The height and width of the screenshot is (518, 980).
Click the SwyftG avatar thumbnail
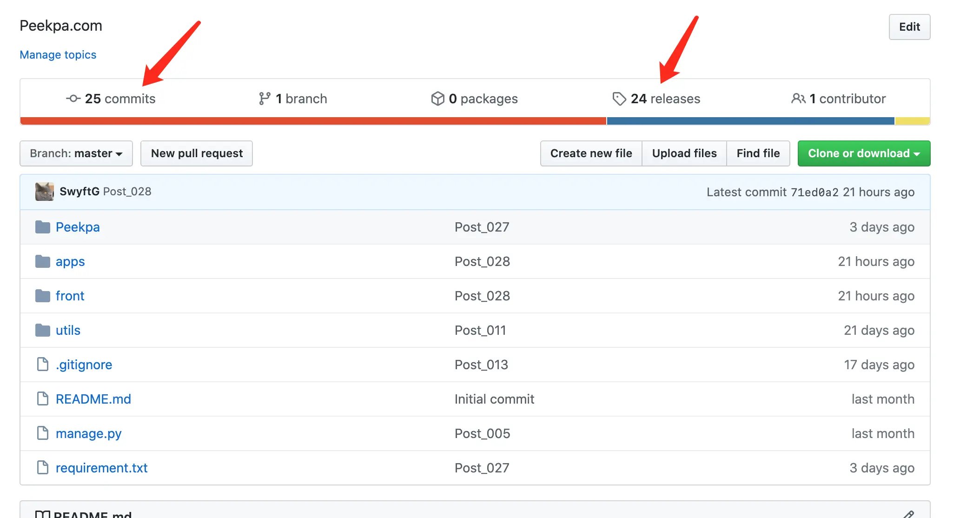pos(45,192)
